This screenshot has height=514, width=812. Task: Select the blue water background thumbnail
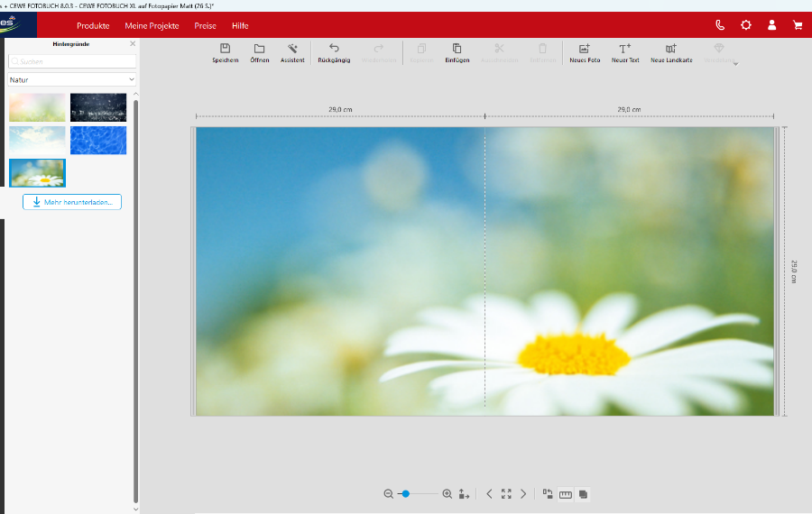(98, 140)
